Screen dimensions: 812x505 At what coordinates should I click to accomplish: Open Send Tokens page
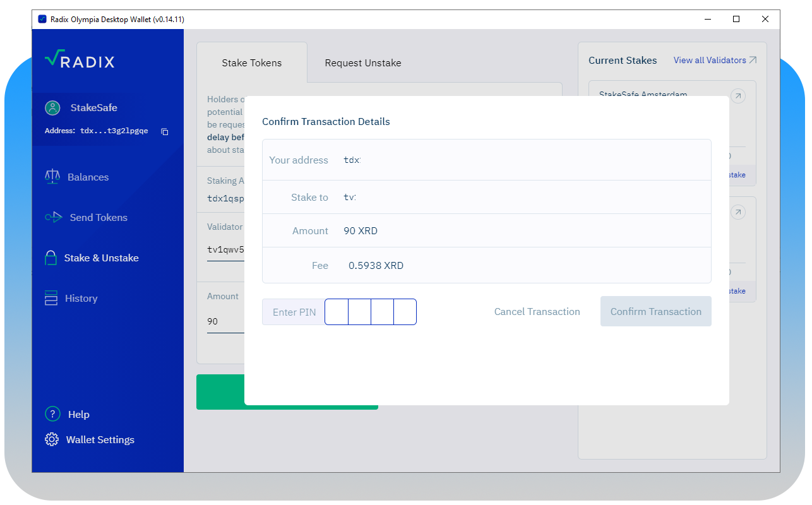[99, 218]
